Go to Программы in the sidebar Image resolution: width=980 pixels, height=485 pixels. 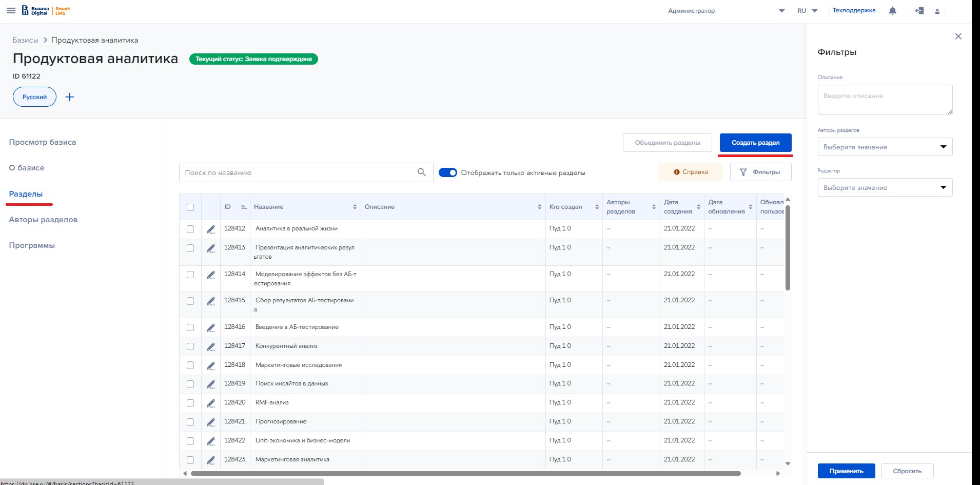pyautogui.click(x=32, y=245)
